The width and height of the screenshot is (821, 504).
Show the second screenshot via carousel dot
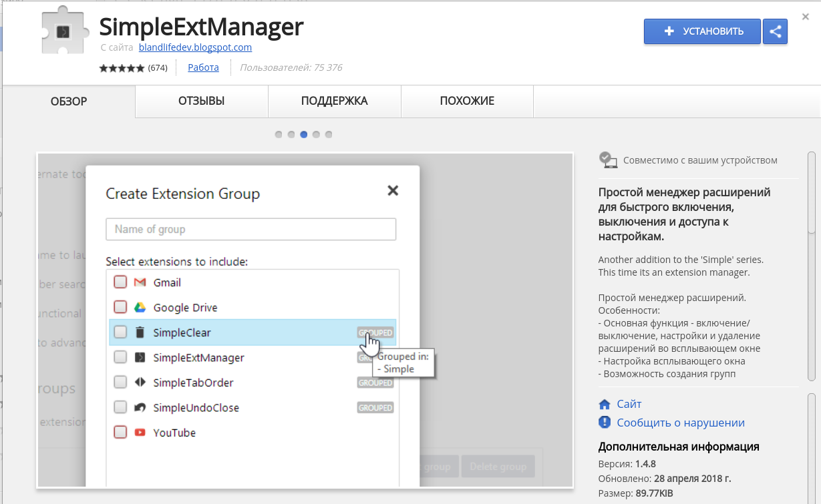pos(291,134)
